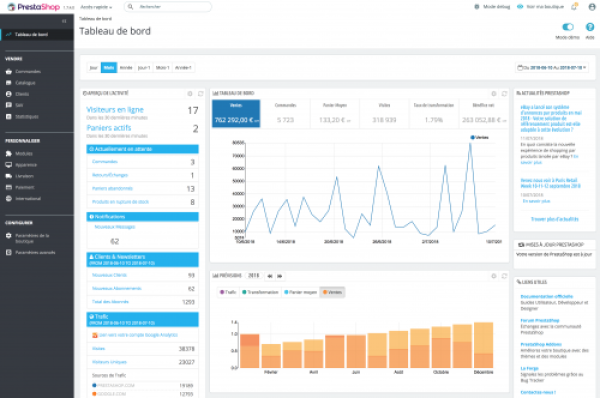Collapse the sidebar with the chevrons icon
The height and width of the screenshot is (398, 600).
pos(64,21)
